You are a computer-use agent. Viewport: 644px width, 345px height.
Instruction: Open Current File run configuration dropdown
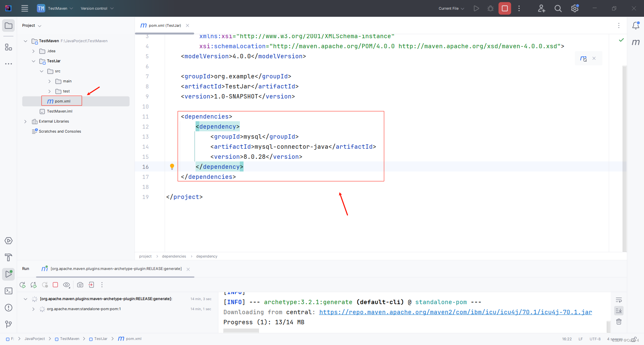(451, 8)
